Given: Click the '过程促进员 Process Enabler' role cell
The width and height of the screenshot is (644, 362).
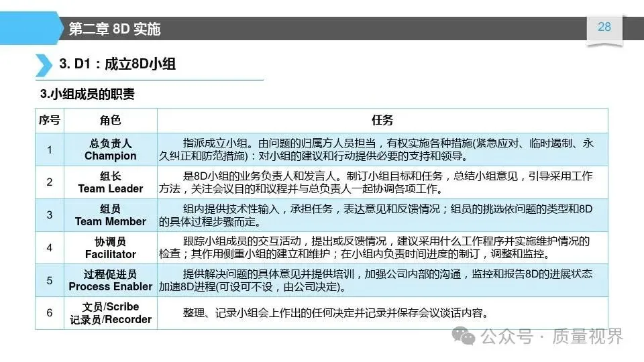Looking at the screenshot, I should (111, 280).
